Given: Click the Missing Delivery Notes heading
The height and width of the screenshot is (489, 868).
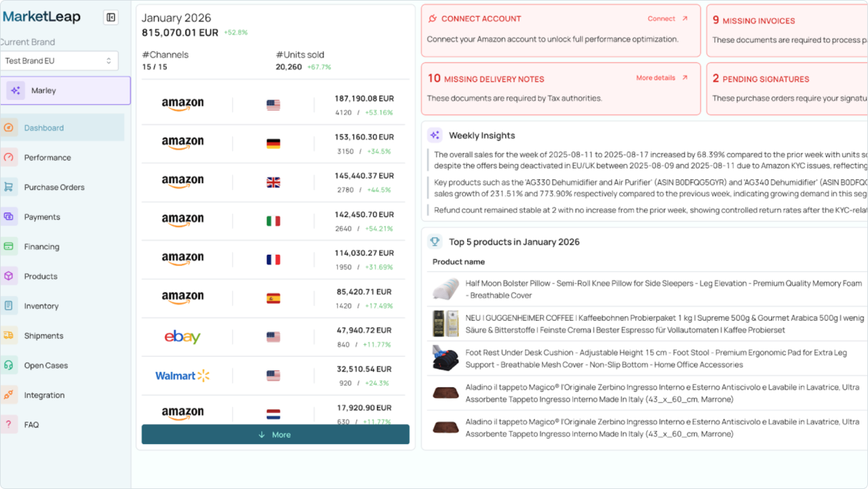Looking at the screenshot, I should 494,79.
